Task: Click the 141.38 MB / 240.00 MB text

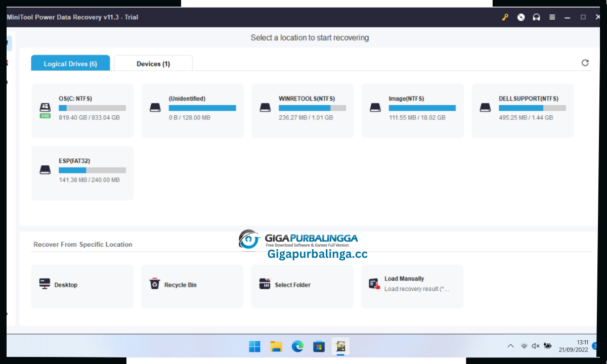Action: (x=89, y=180)
